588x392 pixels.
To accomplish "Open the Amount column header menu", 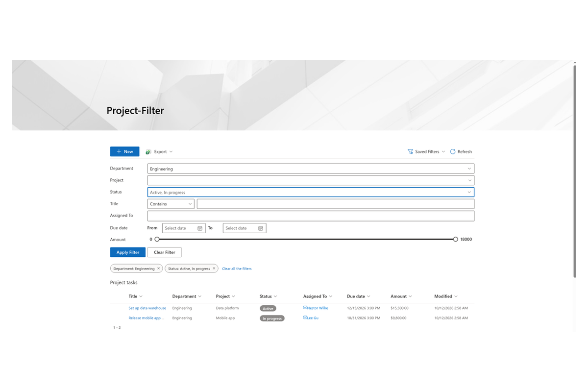I will click(x=401, y=296).
